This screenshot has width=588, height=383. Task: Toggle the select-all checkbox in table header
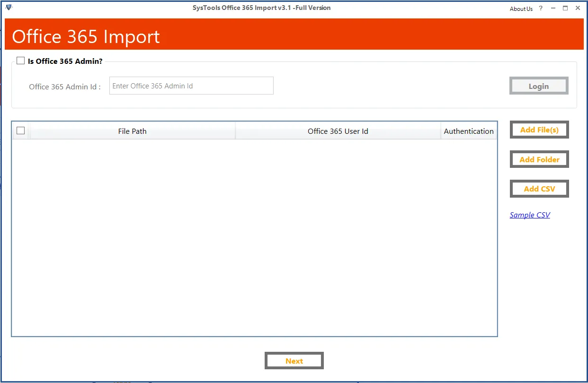(20, 131)
